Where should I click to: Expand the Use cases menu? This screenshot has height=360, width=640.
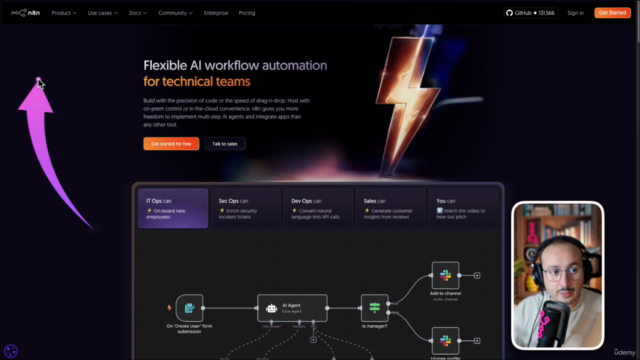102,13
